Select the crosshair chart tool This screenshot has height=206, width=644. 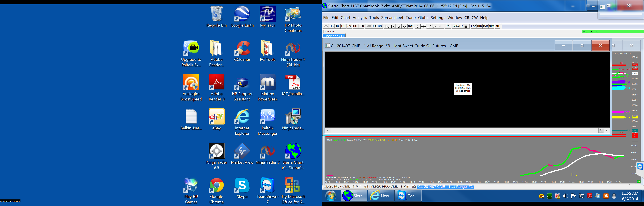click(x=423, y=26)
